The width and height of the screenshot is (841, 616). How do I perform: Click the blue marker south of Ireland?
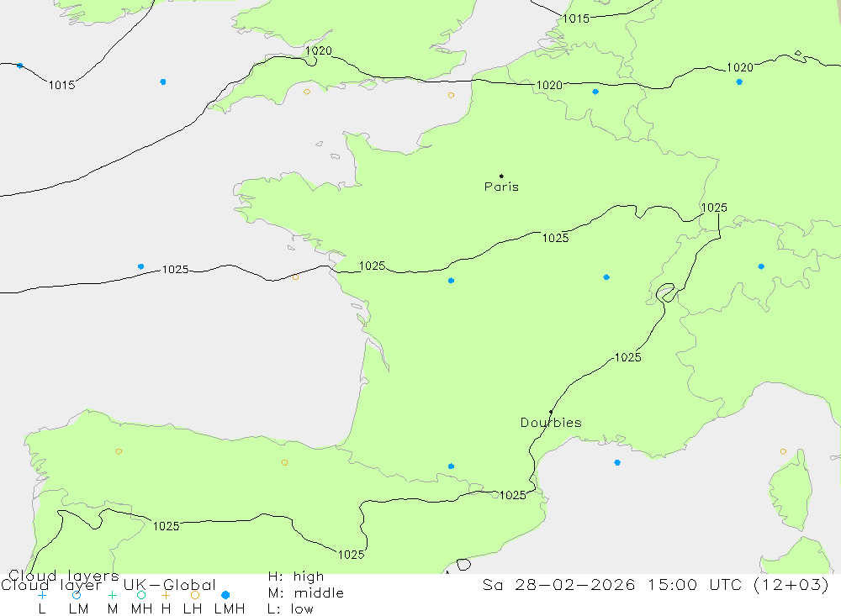click(x=163, y=82)
